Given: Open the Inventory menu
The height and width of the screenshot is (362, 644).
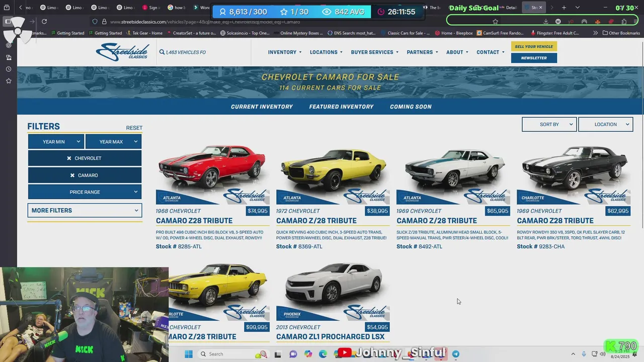Looking at the screenshot, I should (x=285, y=52).
